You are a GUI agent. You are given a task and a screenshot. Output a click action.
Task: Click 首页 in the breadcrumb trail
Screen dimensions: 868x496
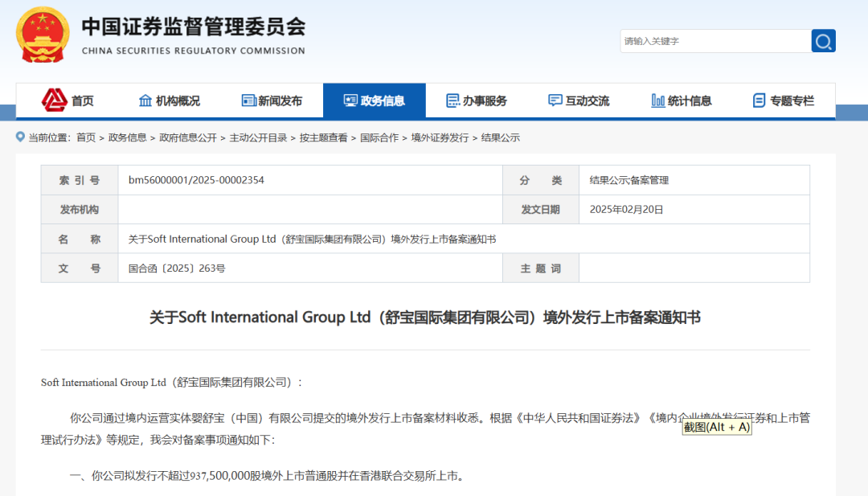click(x=86, y=137)
